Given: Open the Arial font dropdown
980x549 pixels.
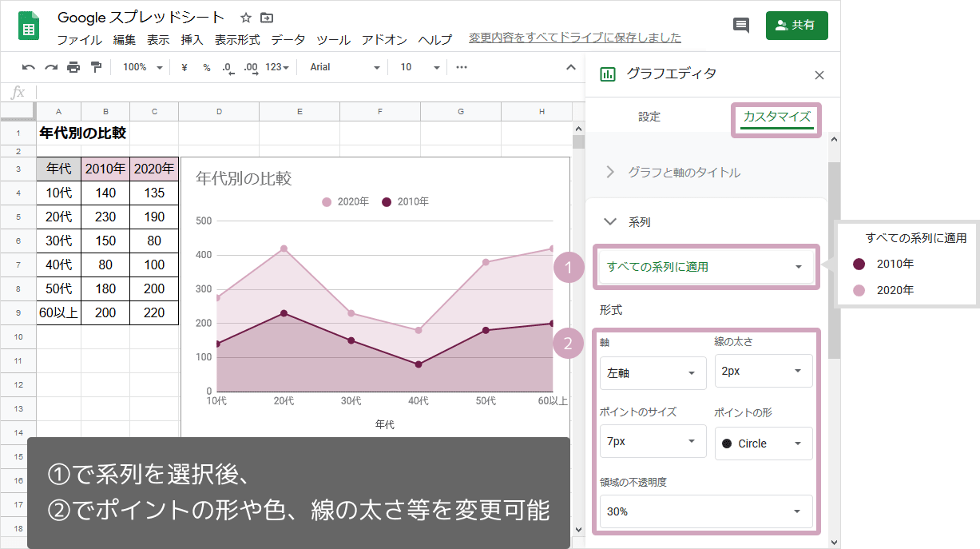Looking at the screenshot, I should coord(344,68).
